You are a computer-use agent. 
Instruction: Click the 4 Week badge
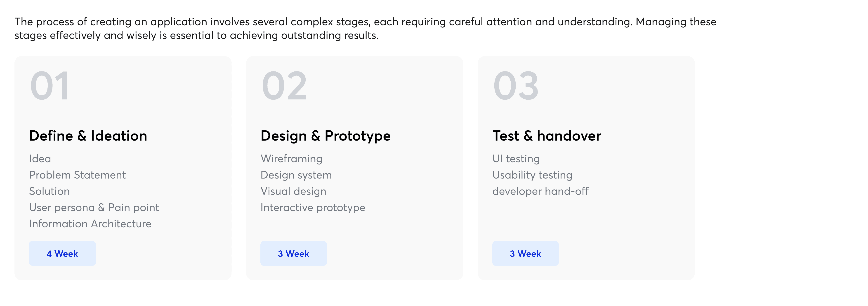click(62, 253)
